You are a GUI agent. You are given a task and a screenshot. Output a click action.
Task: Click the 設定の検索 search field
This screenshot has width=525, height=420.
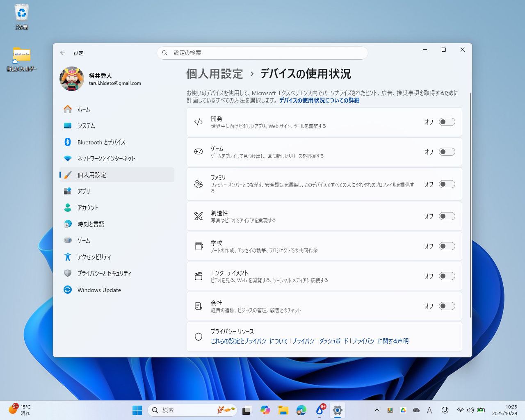(262, 53)
